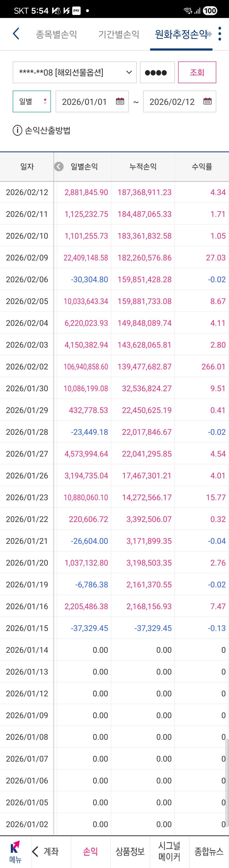Open the K 메뉴 icon at bottom
The image size is (229, 868).
pos(15,852)
